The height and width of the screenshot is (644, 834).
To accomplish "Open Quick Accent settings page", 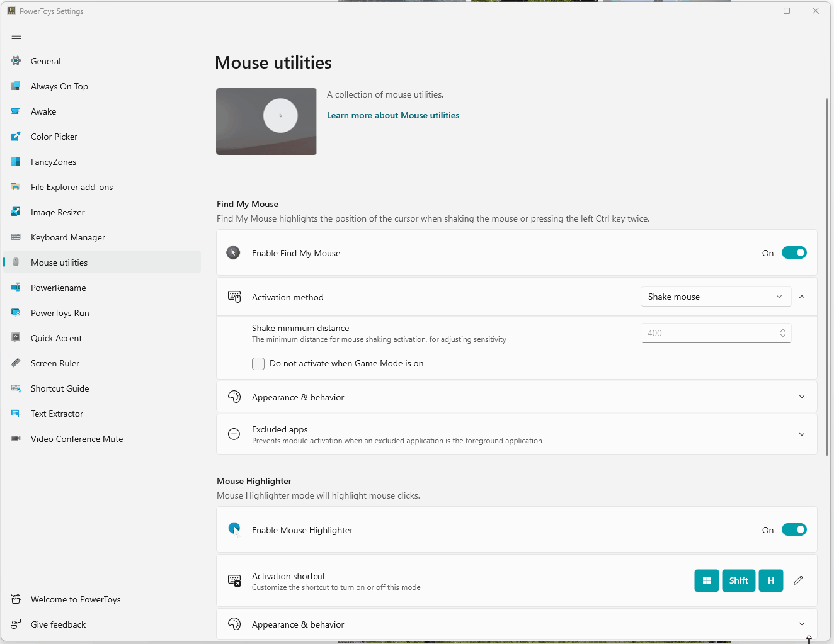I will (x=56, y=337).
